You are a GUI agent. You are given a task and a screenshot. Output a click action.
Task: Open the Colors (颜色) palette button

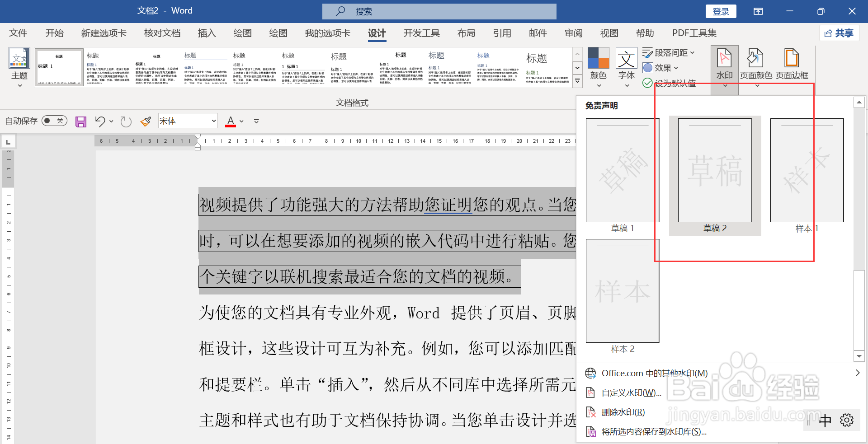click(598, 68)
